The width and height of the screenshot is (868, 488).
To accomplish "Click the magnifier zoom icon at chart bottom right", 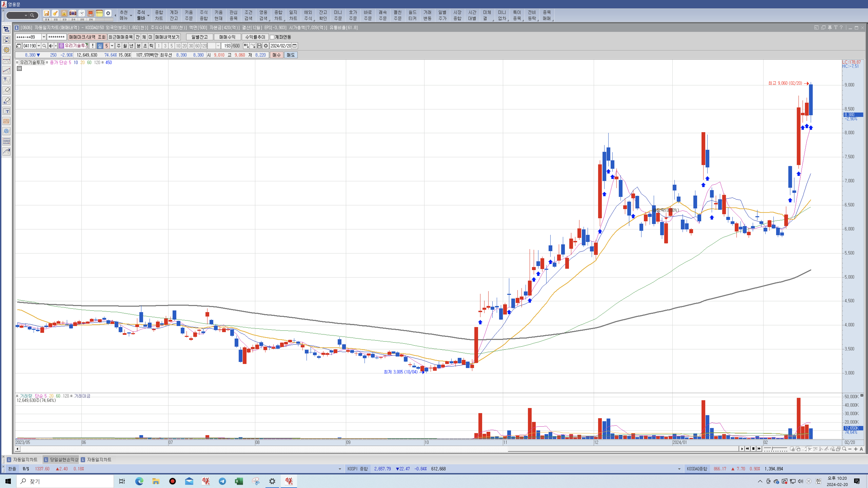I will click(x=844, y=449).
